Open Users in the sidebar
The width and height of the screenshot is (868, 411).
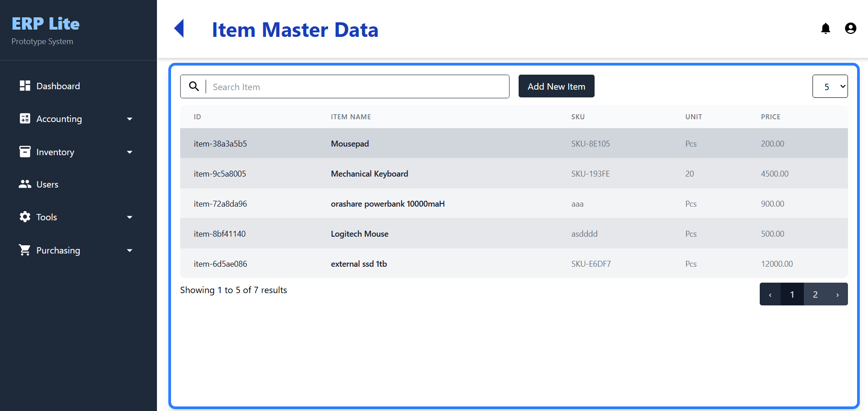[x=47, y=184]
